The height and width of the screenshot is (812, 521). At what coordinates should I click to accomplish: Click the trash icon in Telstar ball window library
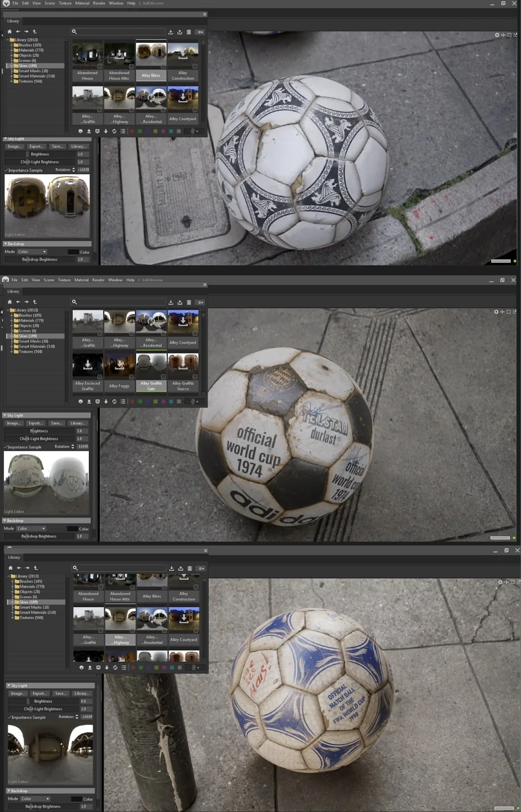coord(189,302)
